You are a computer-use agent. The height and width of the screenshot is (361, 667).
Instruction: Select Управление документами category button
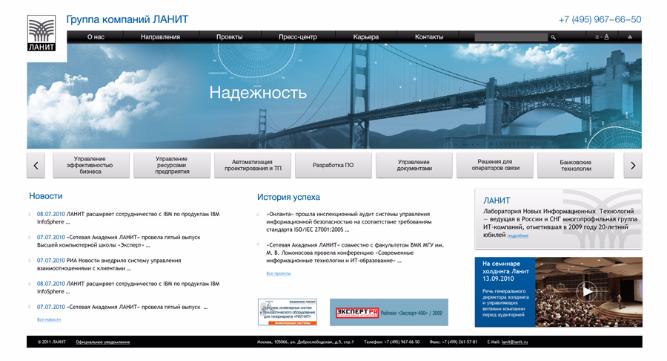(x=414, y=165)
